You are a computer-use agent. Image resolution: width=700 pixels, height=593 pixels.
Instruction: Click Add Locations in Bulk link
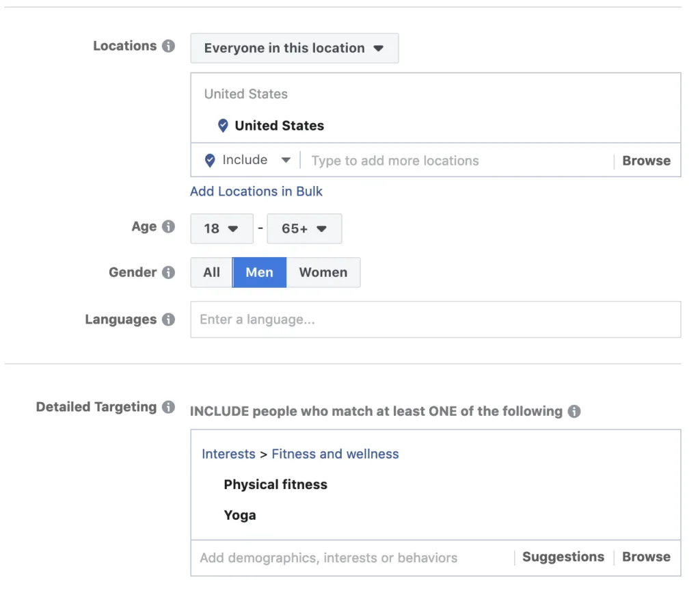point(256,192)
